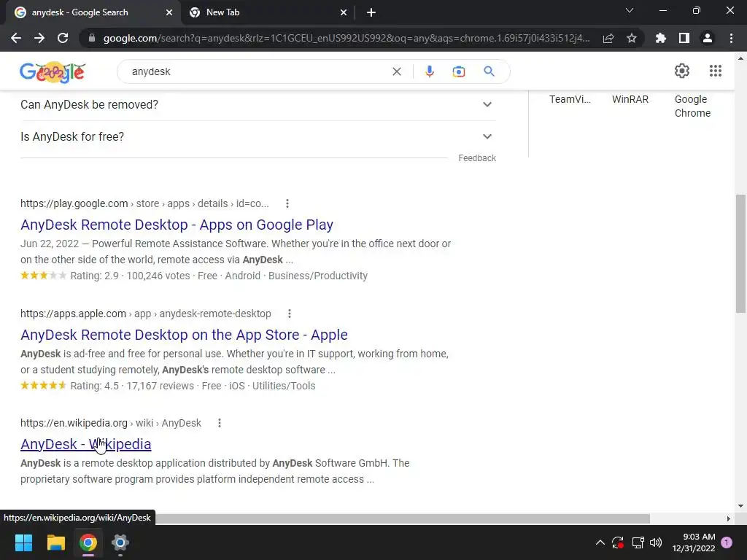Click the Feedback link
This screenshot has height=560, width=747.
coord(477,158)
